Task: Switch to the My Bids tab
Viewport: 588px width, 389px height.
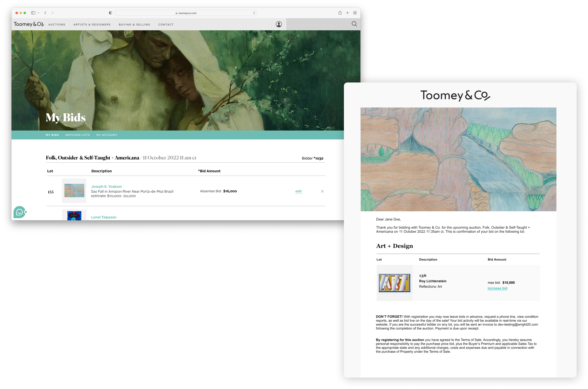Action: [52, 135]
